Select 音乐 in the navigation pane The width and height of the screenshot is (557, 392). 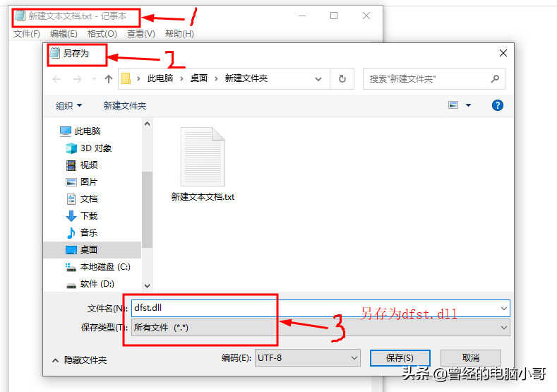[x=82, y=233]
